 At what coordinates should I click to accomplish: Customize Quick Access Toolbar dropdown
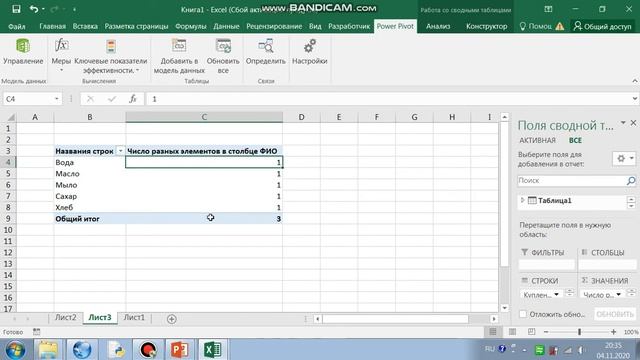click(x=74, y=9)
